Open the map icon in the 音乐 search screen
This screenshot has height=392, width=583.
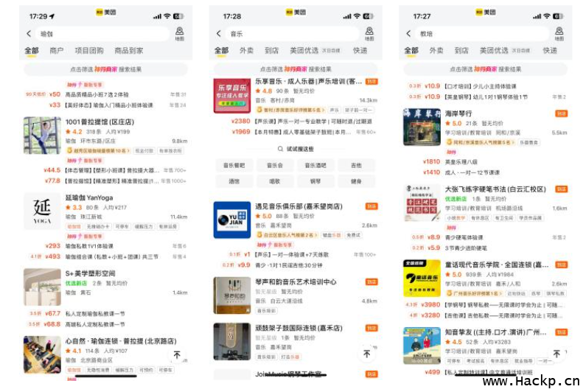coord(369,33)
